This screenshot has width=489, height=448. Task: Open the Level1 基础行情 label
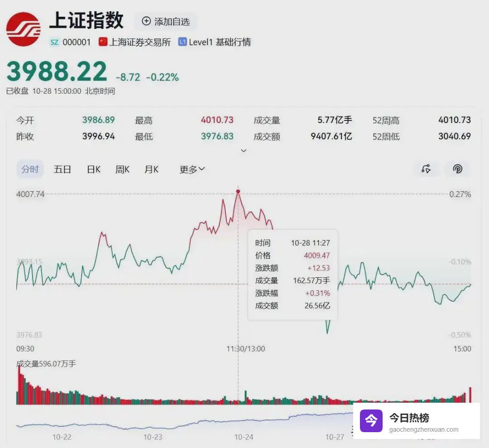(220, 42)
